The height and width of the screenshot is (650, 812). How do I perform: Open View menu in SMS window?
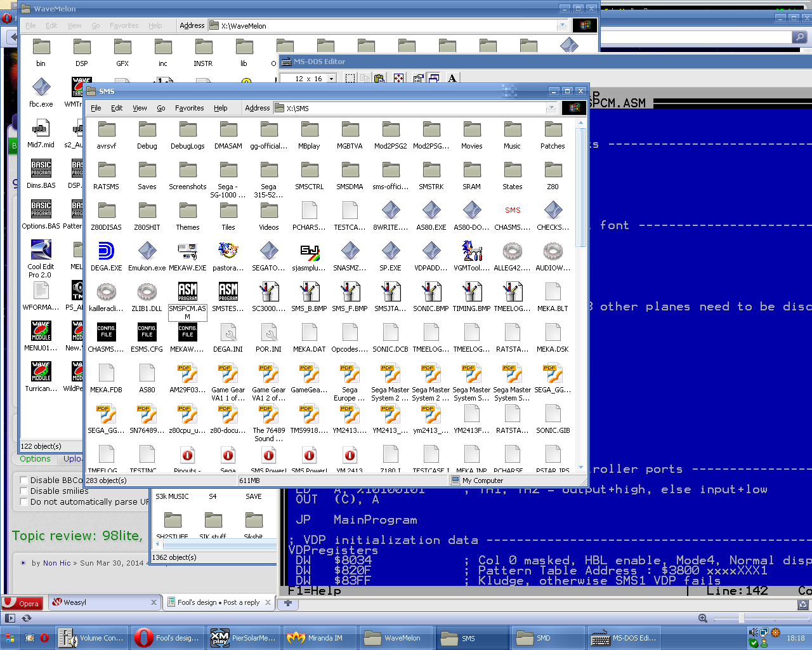pyautogui.click(x=140, y=108)
